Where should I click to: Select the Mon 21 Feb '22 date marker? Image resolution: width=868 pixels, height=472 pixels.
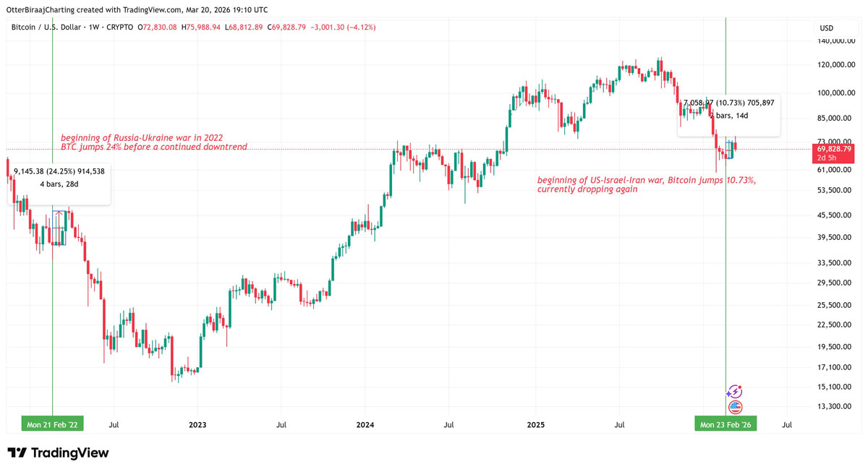click(x=52, y=425)
